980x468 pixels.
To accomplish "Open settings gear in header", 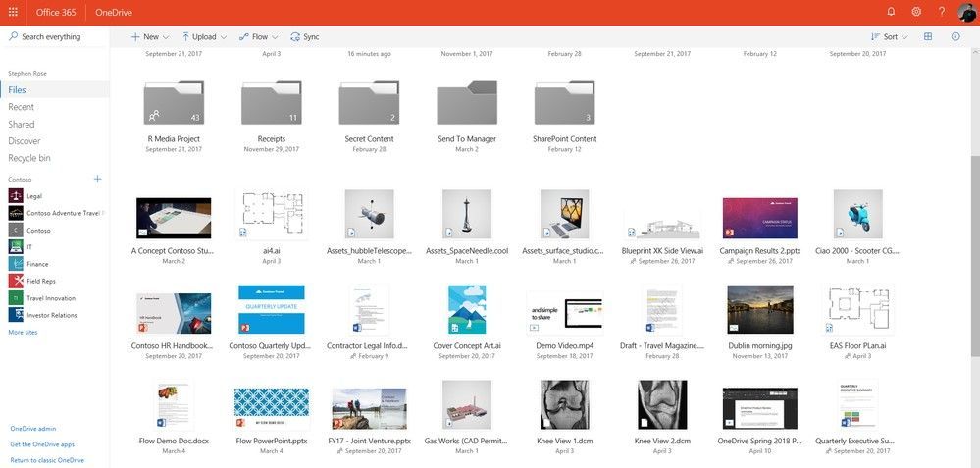I will click(x=916, y=12).
